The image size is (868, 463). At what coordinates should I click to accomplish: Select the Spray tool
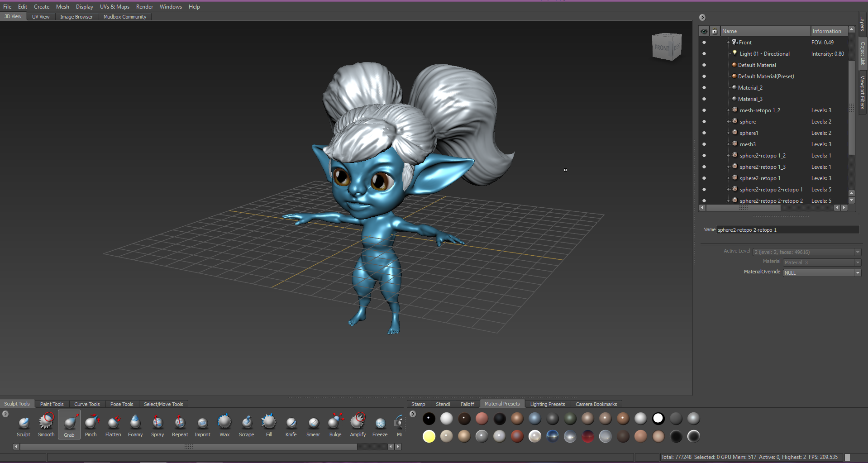tap(157, 425)
